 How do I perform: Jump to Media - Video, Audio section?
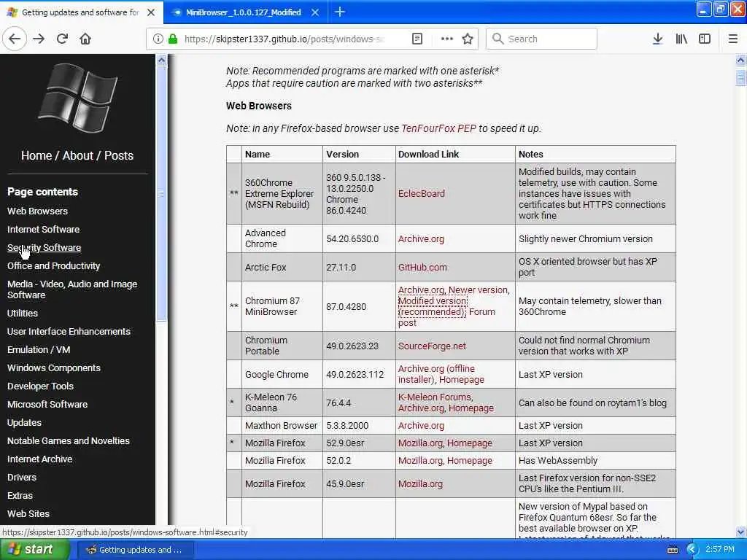coord(72,289)
